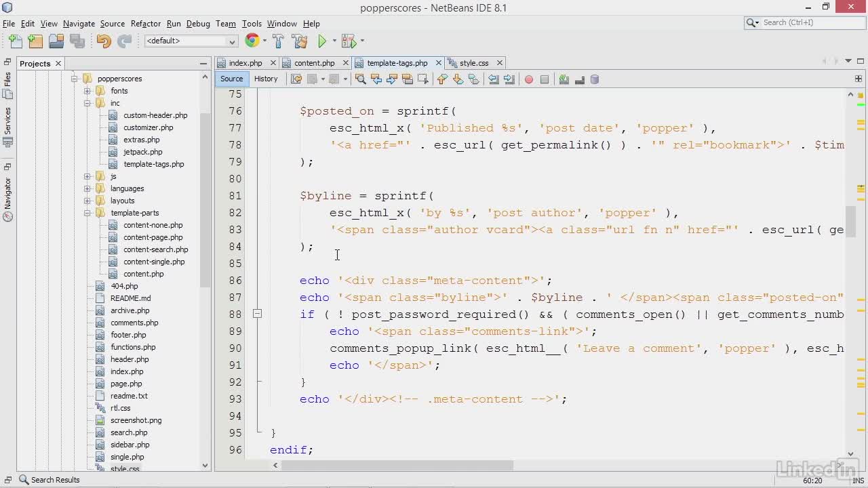Expand the languages folder

[87, 188]
